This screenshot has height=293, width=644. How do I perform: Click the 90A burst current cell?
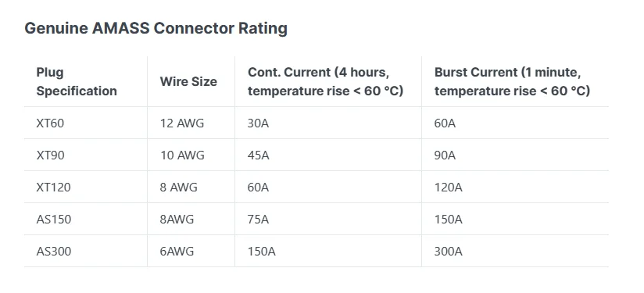coord(445,155)
